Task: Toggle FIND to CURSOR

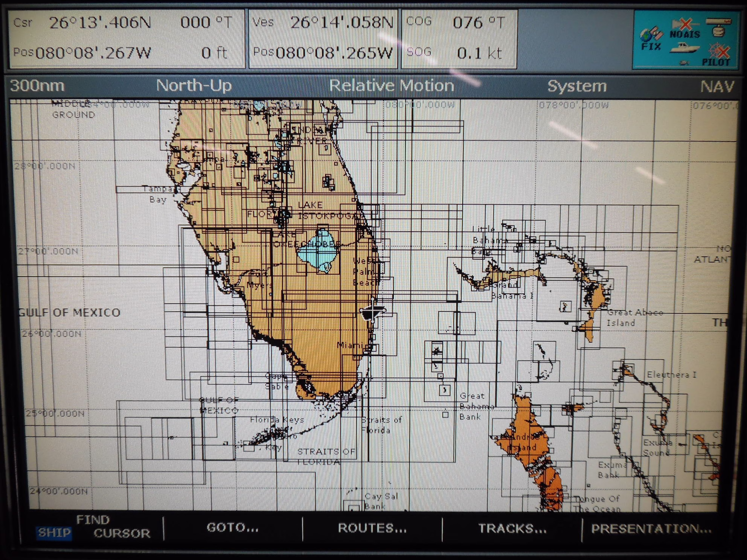Action: point(122,533)
